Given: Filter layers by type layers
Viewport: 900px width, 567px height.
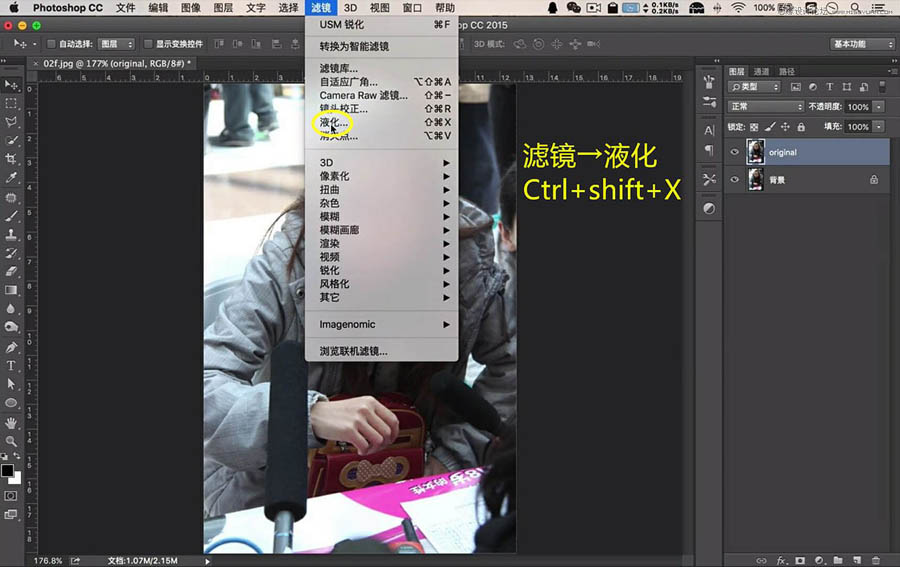Looking at the screenshot, I should coord(830,87).
